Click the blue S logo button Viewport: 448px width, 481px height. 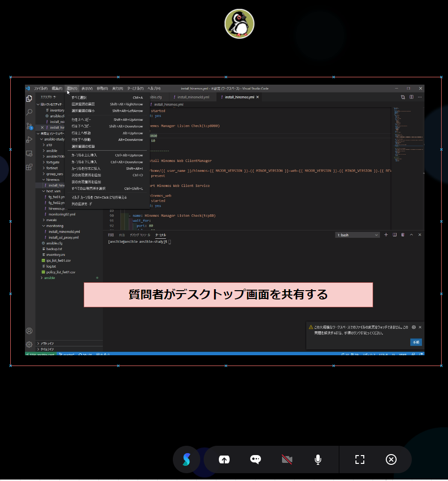point(187,459)
